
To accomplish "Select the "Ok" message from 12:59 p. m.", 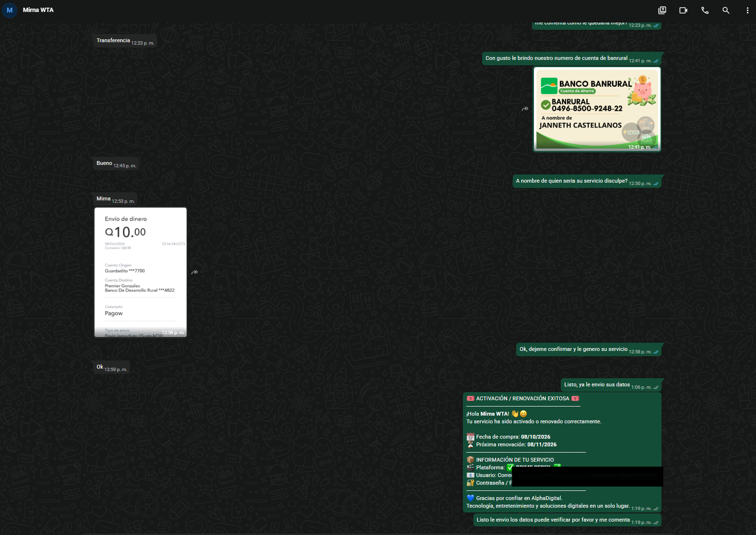I will pos(112,367).
